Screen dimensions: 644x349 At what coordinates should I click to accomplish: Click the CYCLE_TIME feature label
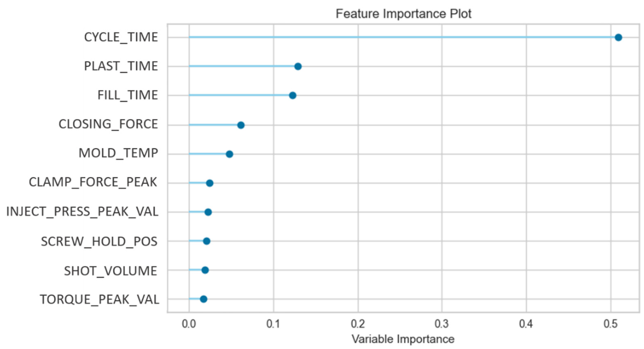(121, 38)
